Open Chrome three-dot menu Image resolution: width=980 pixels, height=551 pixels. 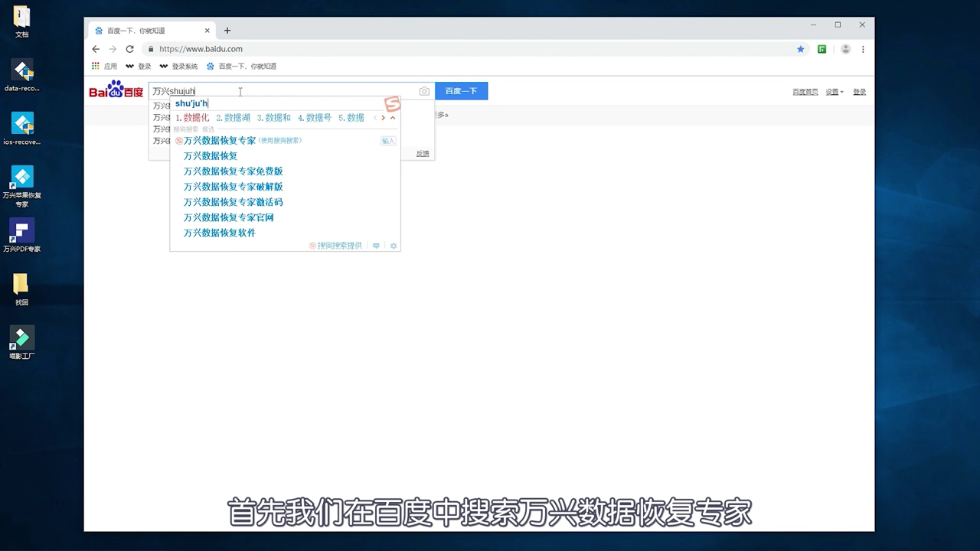pyautogui.click(x=863, y=49)
